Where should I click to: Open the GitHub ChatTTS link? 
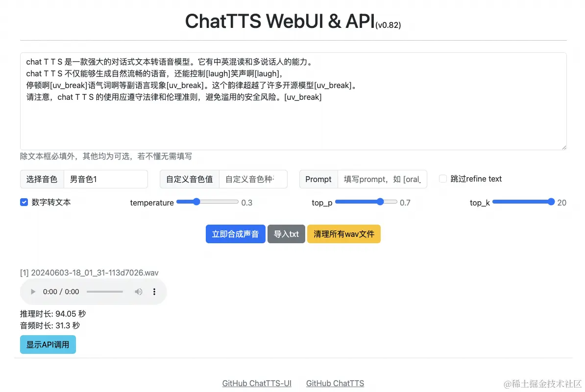(x=335, y=383)
